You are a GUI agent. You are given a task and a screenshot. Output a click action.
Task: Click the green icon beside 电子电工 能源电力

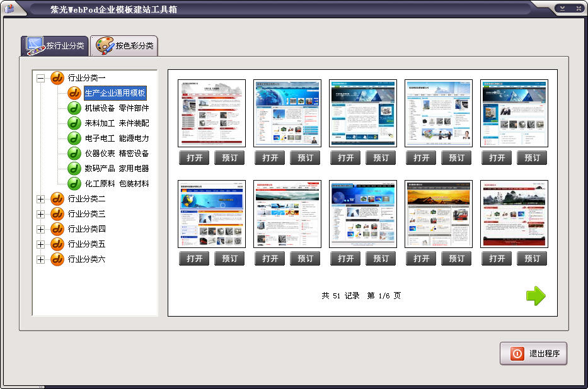[x=74, y=138]
